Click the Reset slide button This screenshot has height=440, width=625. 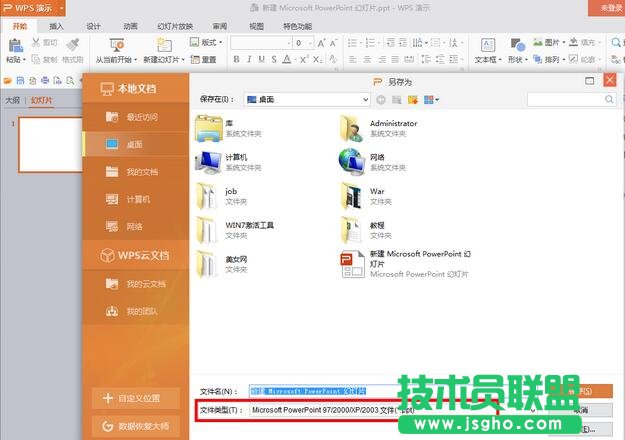click(203, 60)
